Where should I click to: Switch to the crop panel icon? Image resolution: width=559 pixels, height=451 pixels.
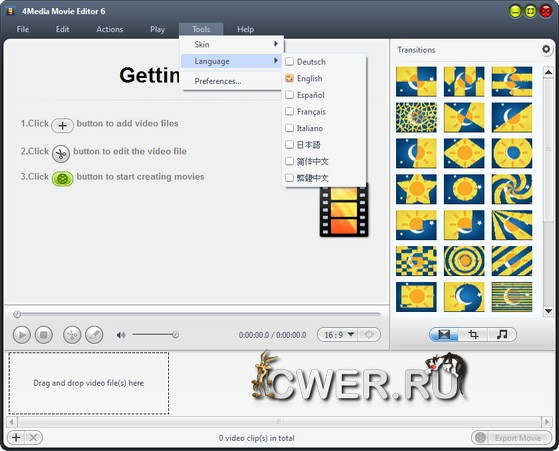click(x=473, y=334)
